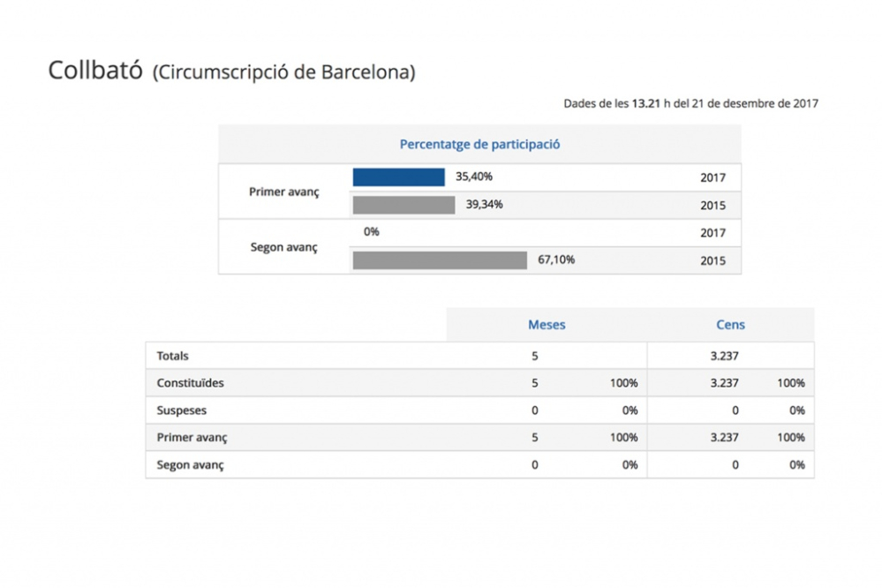This screenshot has width=882, height=588.
Task: Click the 0% Segon avanç 2017 value
Action: 371,232
